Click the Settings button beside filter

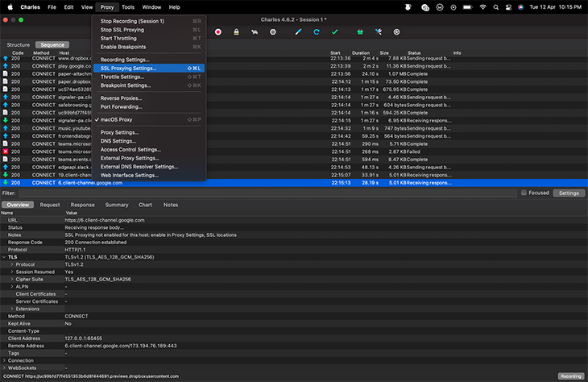point(569,193)
